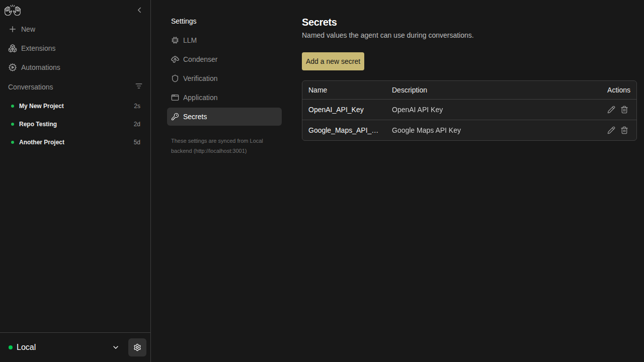Open the LLM settings tab
Viewport: 644px width, 362px height.
click(x=224, y=40)
